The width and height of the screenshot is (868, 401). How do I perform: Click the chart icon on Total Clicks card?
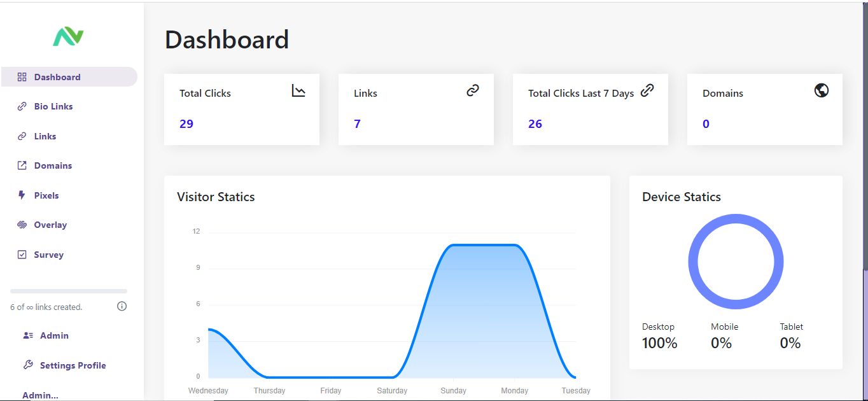pos(298,90)
